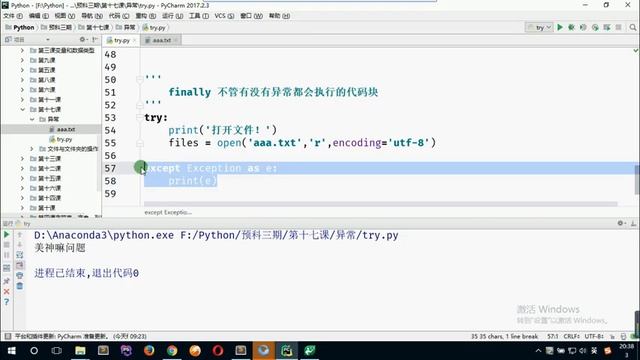Click UTF-8 encoding in status bar

click(594, 336)
